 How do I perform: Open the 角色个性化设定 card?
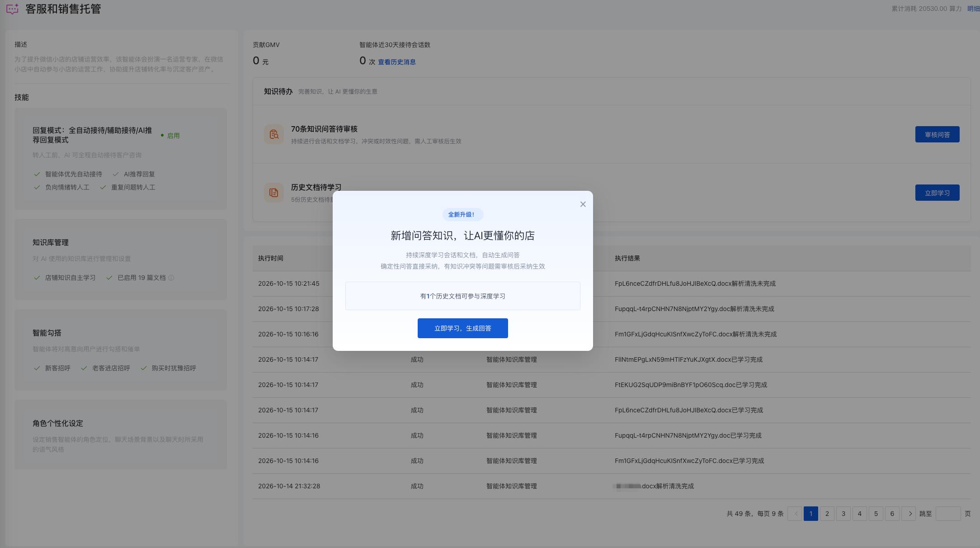(121, 435)
